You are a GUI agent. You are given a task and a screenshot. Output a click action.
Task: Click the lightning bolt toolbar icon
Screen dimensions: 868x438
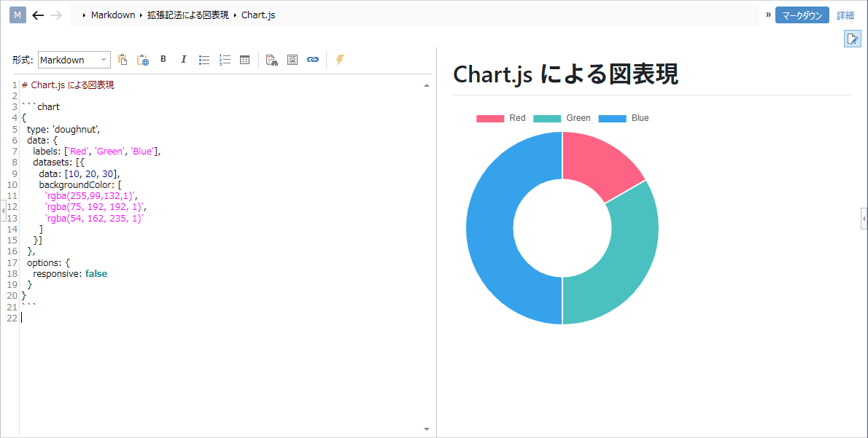point(340,60)
